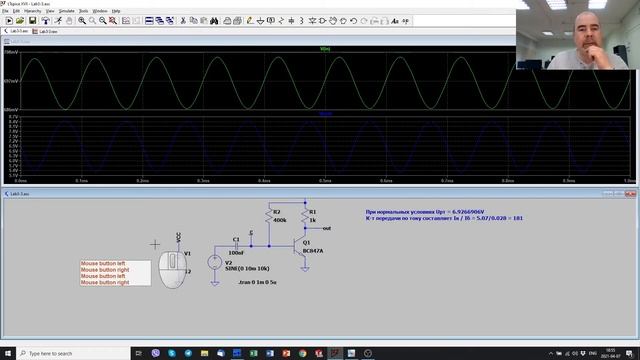Click the Autorange plot icon
Viewport: 640px width, 360px height.
tap(126, 21)
